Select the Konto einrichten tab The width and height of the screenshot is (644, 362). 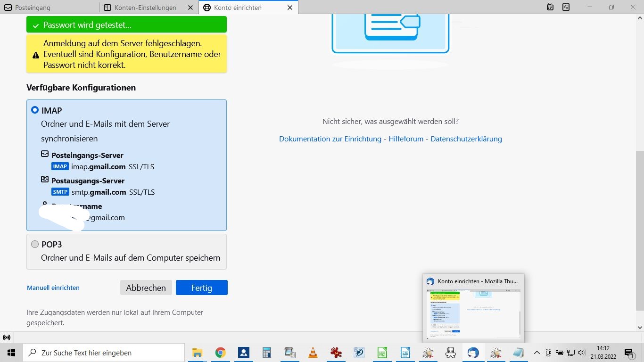248,8
